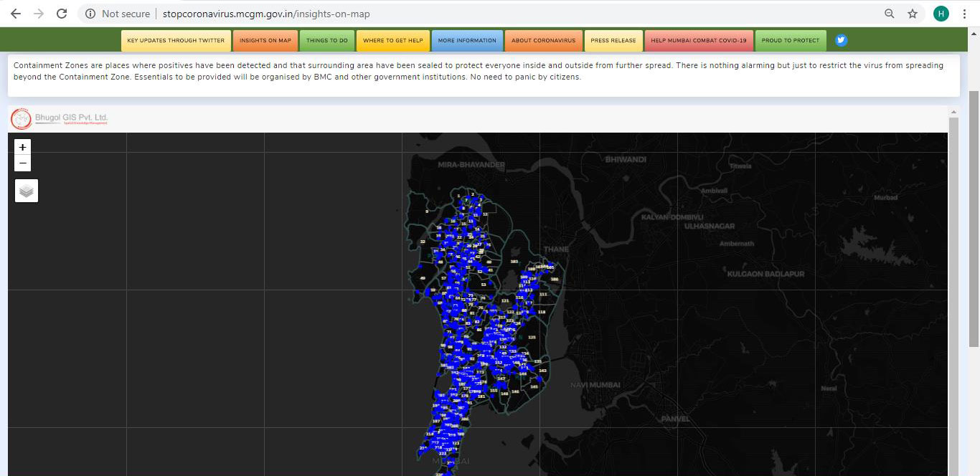The height and width of the screenshot is (476, 980).
Task: Reload the page with refresh icon
Action: 62,14
